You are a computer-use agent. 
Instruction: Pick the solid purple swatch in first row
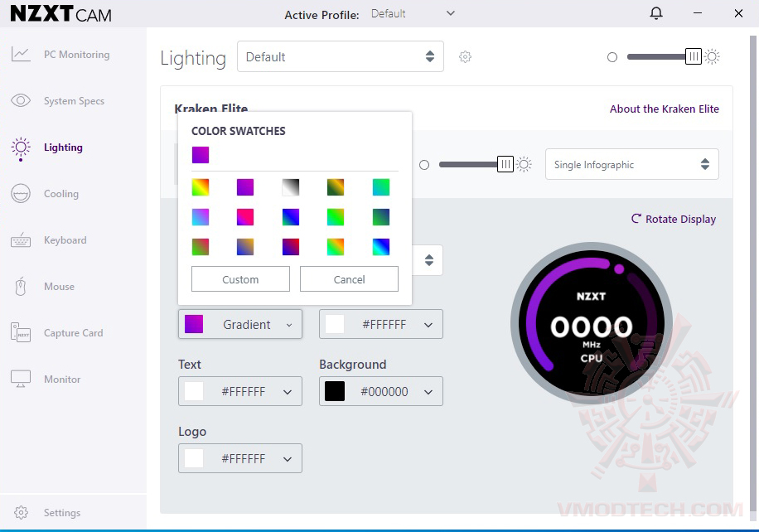pos(245,186)
